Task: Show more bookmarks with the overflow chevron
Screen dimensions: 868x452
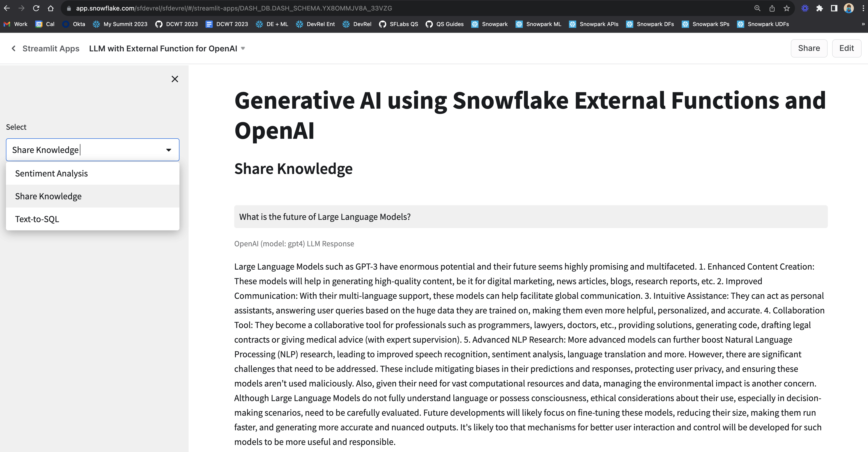Action: point(863,24)
